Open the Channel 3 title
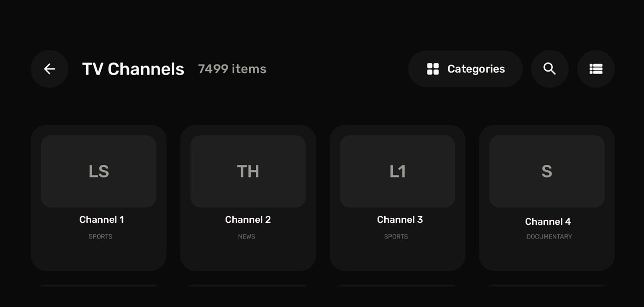Viewport: 644px width, 307px height. click(400, 220)
